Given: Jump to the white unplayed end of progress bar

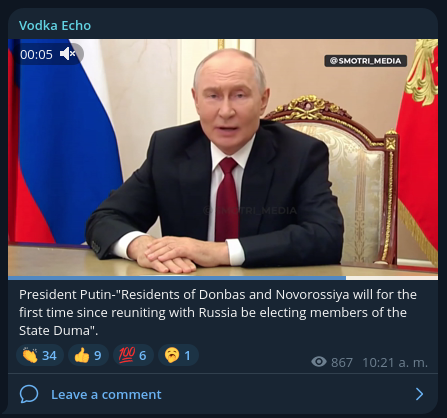Looking at the screenshot, I should point(392,278).
